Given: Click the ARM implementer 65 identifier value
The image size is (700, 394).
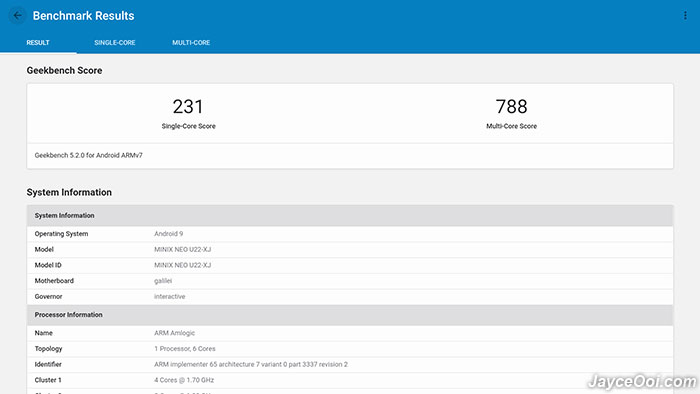Looking at the screenshot, I should pos(251,364).
